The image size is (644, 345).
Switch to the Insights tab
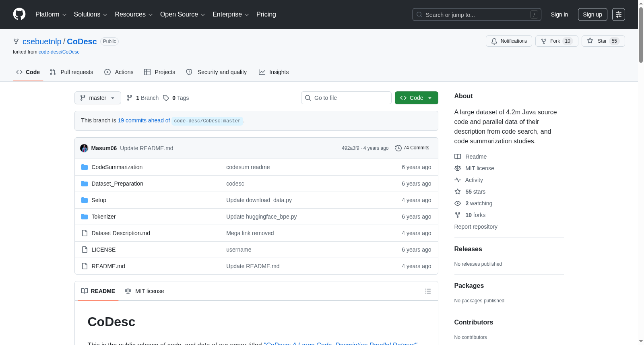click(274, 72)
